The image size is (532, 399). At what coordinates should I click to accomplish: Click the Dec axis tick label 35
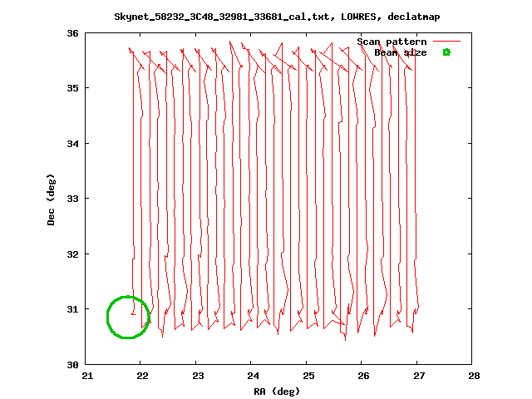point(72,88)
